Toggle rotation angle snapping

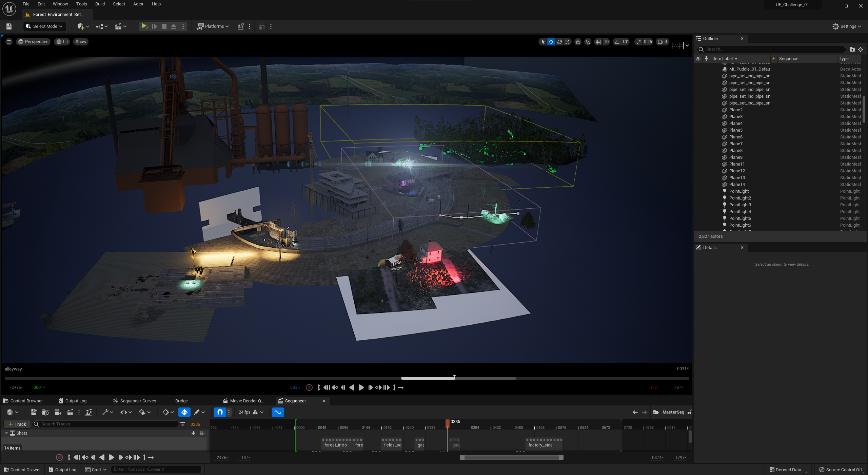point(617,42)
